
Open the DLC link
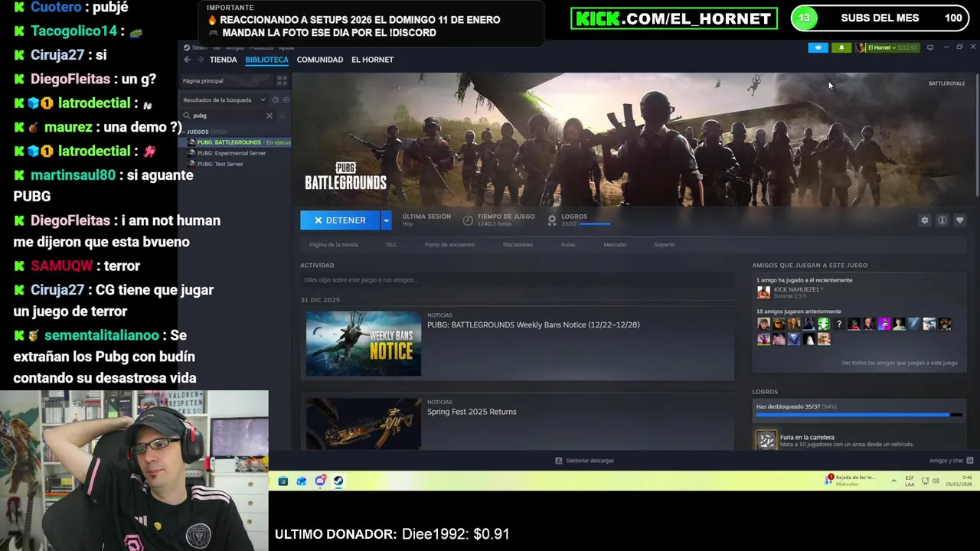coord(391,245)
